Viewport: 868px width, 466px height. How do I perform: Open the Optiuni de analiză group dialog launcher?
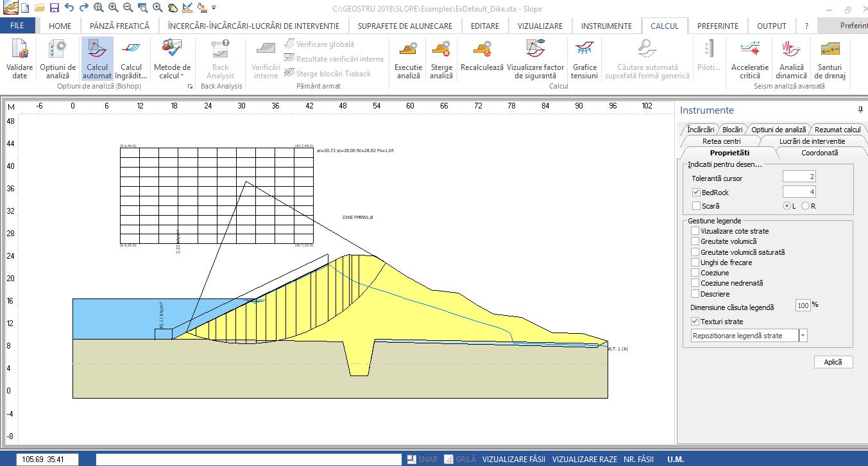[190, 85]
